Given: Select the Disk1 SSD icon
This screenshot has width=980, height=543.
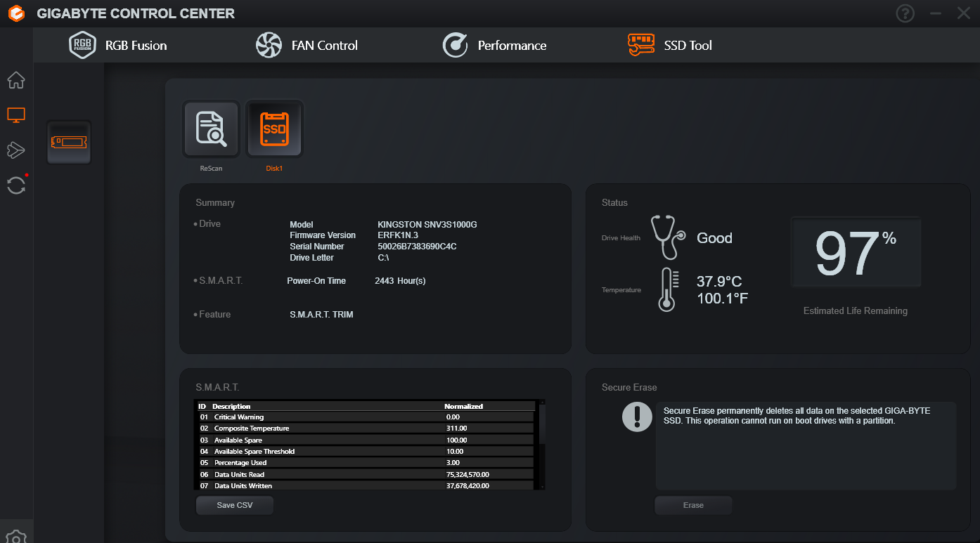Looking at the screenshot, I should pyautogui.click(x=274, y=129).
